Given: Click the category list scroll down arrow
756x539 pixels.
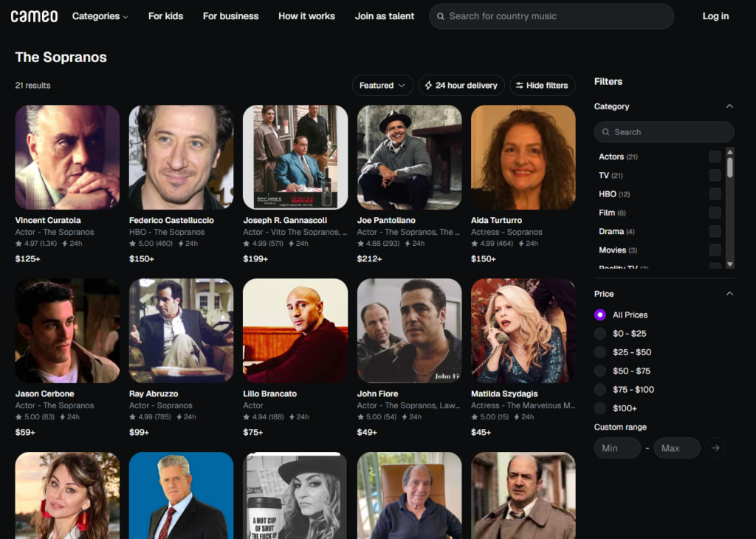Looking at the screenshot, I should tap(730, 264).
